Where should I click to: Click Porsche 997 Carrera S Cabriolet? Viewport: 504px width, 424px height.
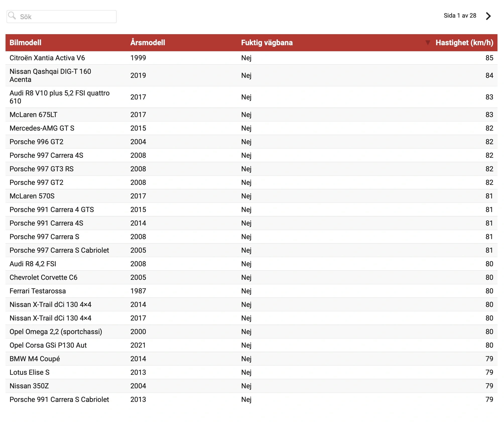(59, 250)
